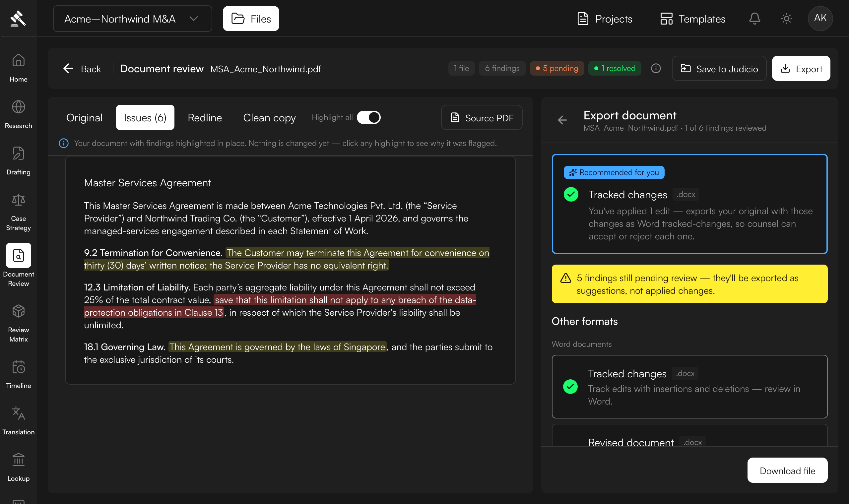Switch to the Redline tab

pyautogui.click(x=205, y=117)
